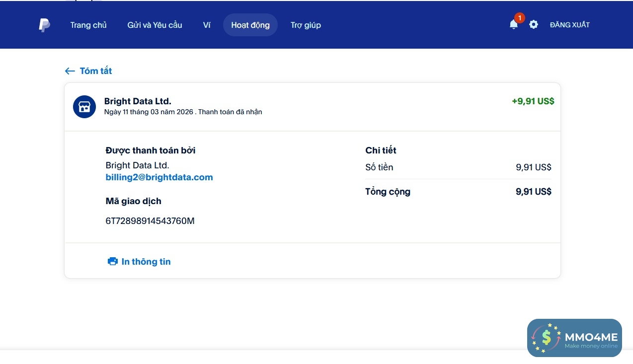This screenshot has width=633, height=364.
Task: Click the Tổng cộng label
Action: click(x=388, y=192)
